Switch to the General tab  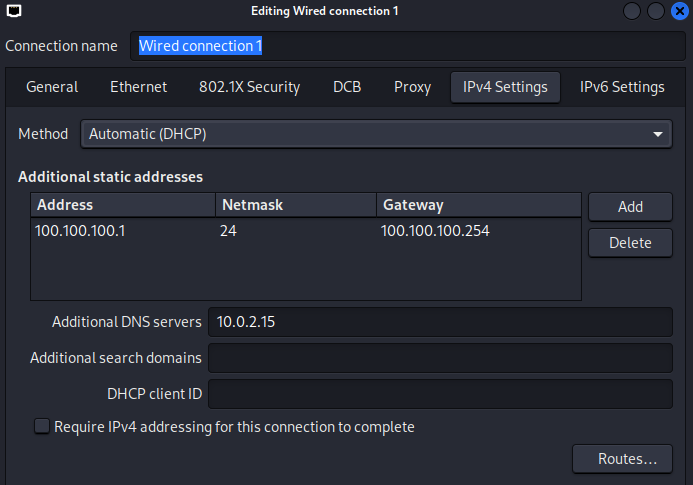pos(52,87)
